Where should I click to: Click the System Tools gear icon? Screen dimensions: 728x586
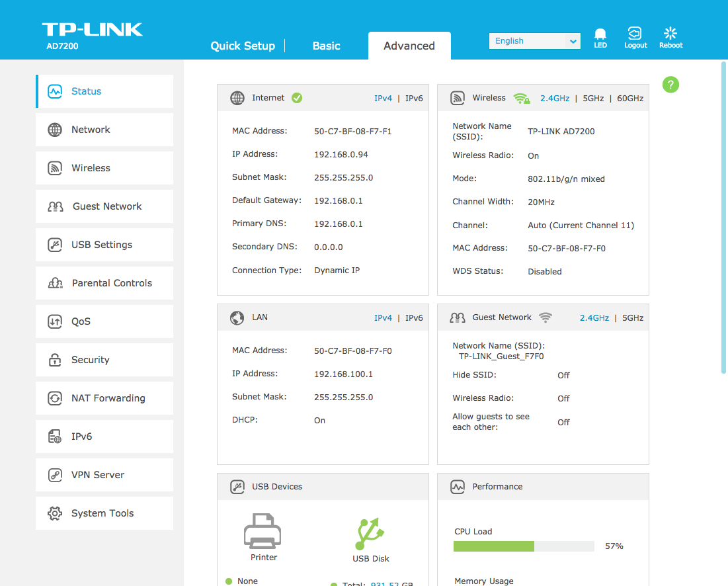coord(55,513)
